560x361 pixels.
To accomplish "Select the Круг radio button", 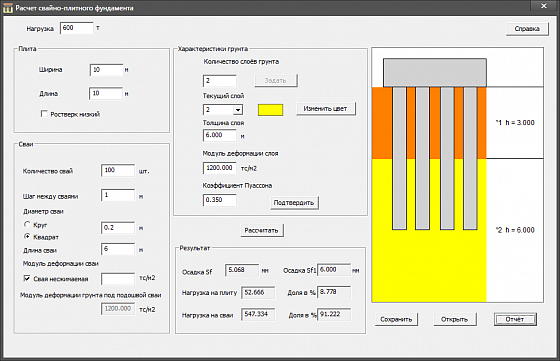I will coord(27,225).
